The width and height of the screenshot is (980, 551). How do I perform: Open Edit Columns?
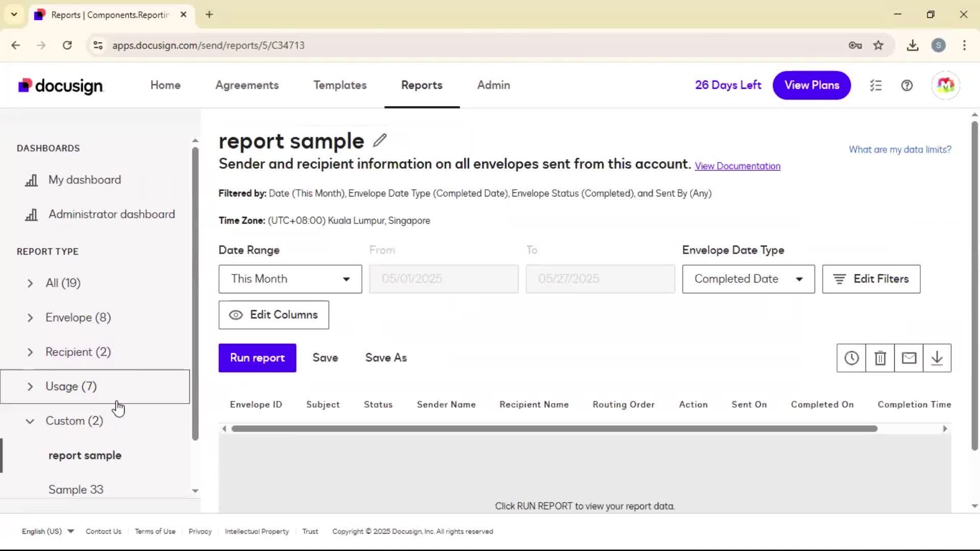coord(274,315)
